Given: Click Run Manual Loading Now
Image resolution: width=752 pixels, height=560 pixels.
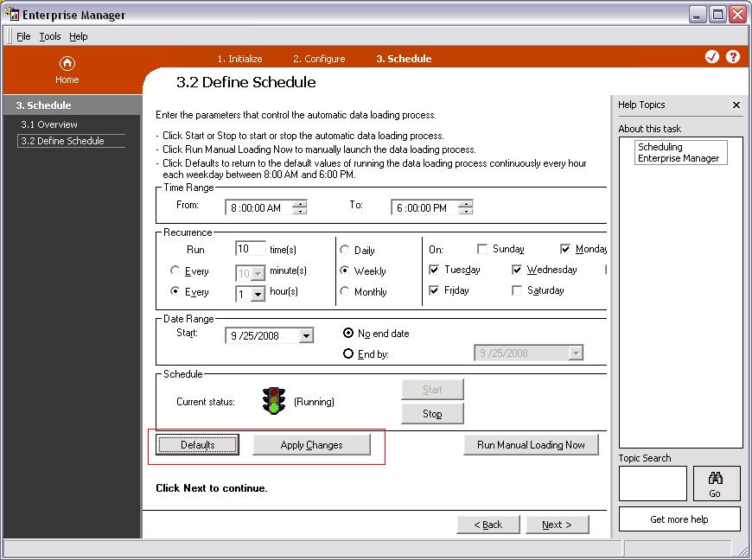Looking at the screenshot, I should coord(531,444).
